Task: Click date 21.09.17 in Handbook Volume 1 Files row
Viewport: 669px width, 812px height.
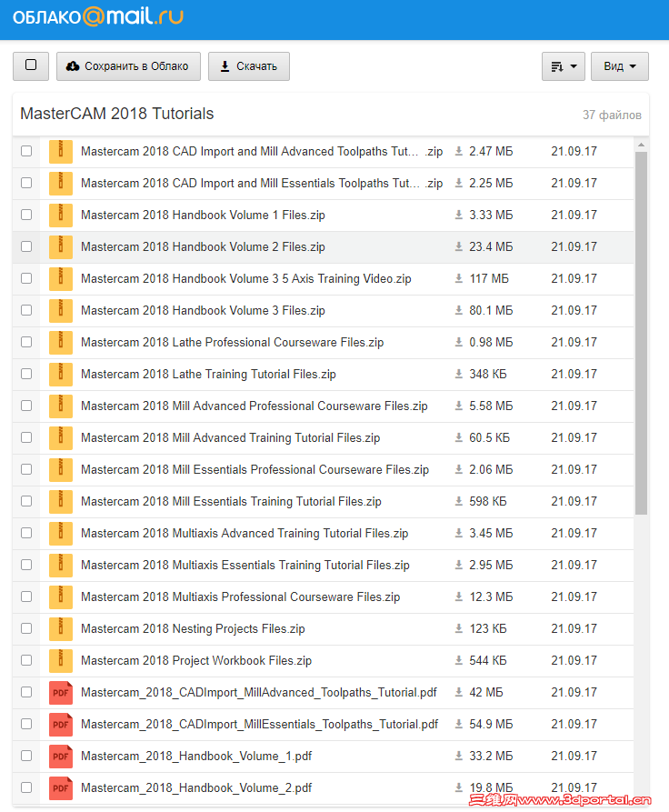Action: [x=574, y=215]
